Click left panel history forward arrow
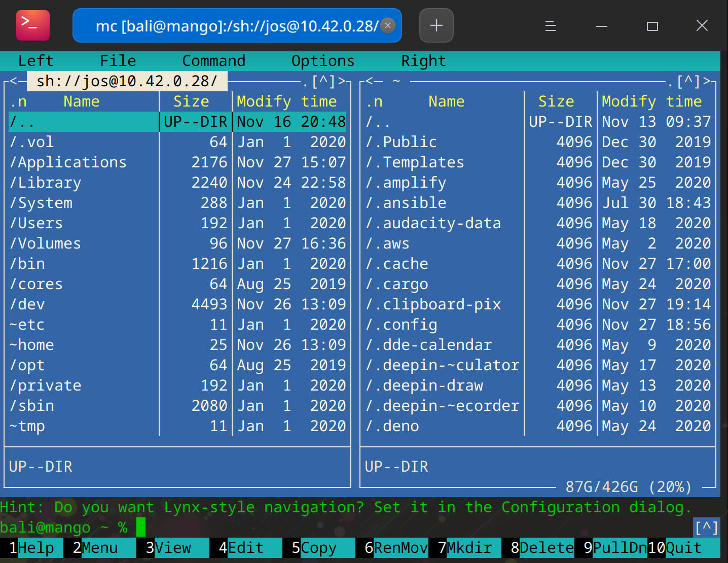The width and height of the screenshot is (728, 563). coord(341,81)
